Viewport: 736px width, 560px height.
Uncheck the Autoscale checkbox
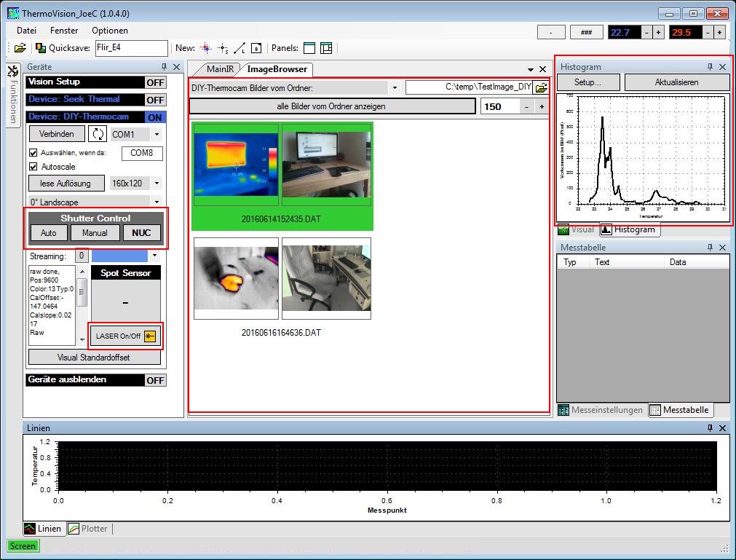[33, 167]
